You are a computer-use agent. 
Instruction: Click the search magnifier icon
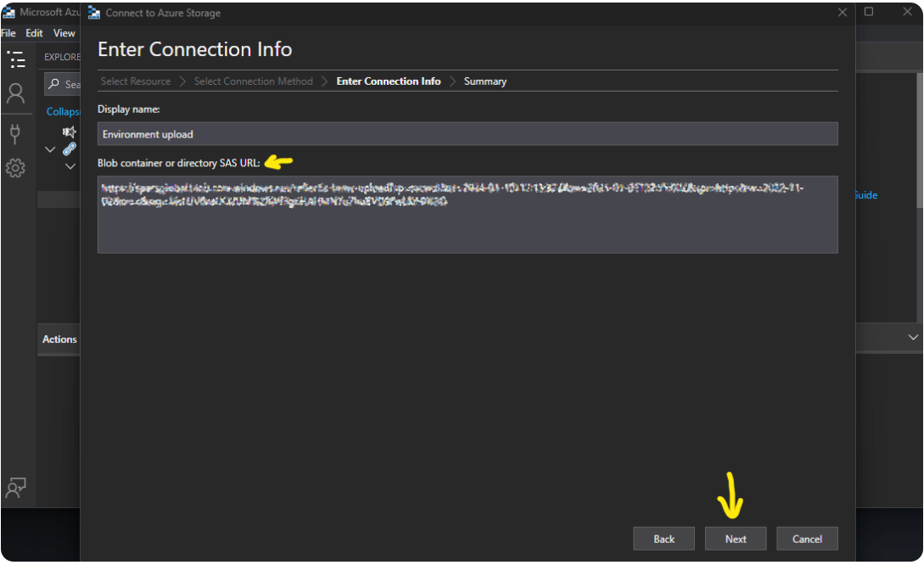tap(55, 84)
